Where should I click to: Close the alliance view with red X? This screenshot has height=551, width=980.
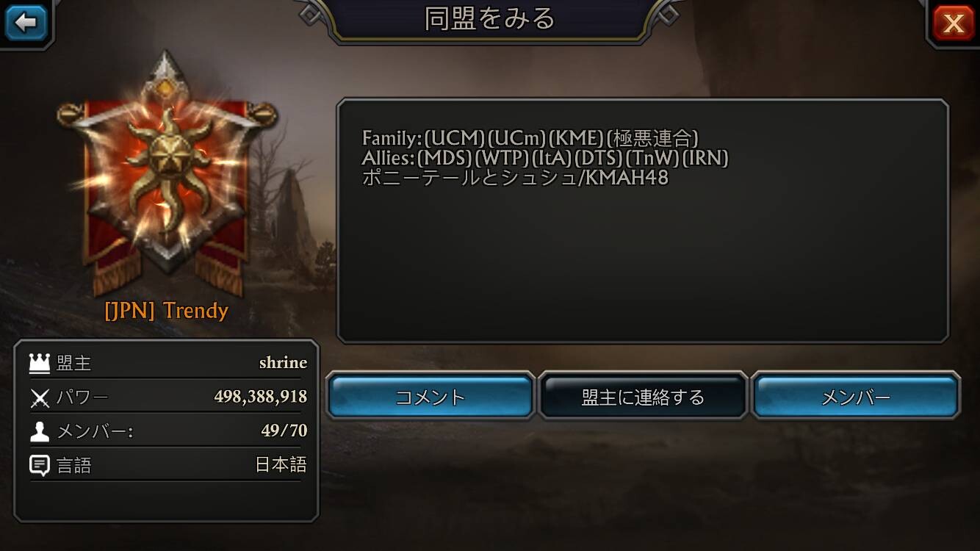(x=954, y=23)
